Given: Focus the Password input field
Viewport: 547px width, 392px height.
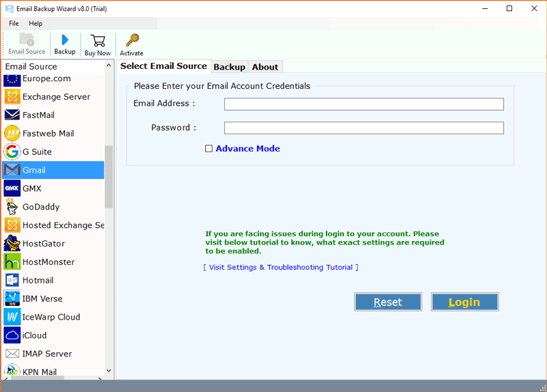Looking at the screenshot, I should 364,128.
